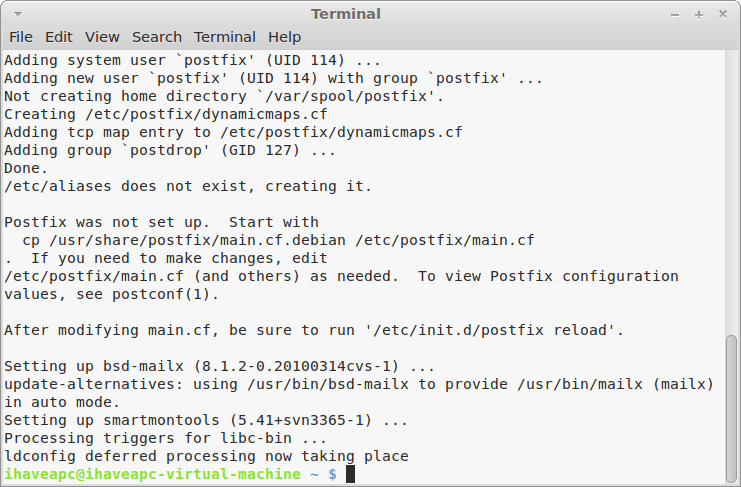Open the Terminal menu
The image size is (741, 487).
(x=225, y=37)
